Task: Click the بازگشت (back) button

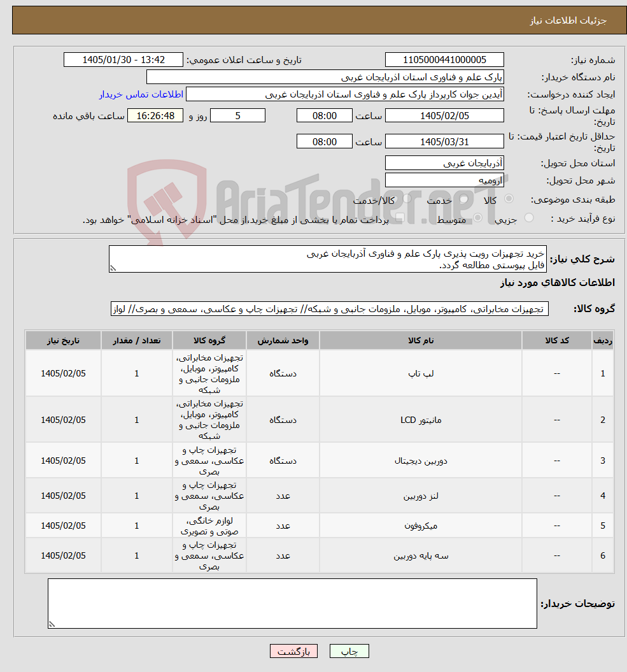Action: pyautogui.click(x=293, y=652)
